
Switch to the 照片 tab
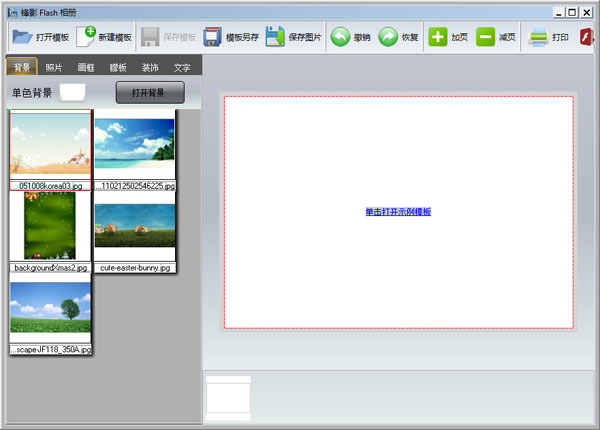[x=54, y=67]
